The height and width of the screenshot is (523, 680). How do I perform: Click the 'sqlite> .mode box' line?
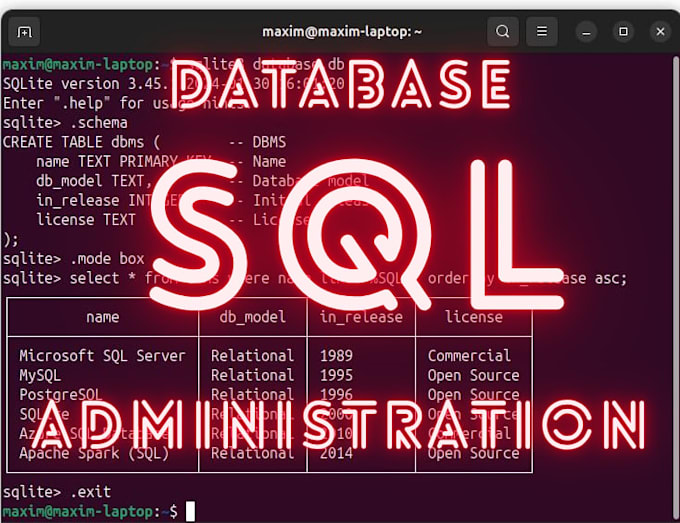coord(74,259)
